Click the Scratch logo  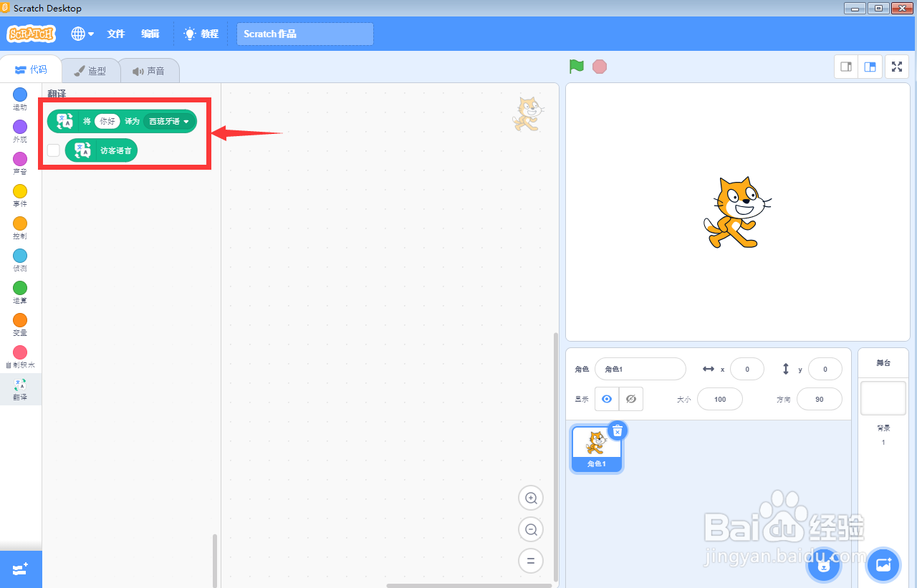point(31,34)
